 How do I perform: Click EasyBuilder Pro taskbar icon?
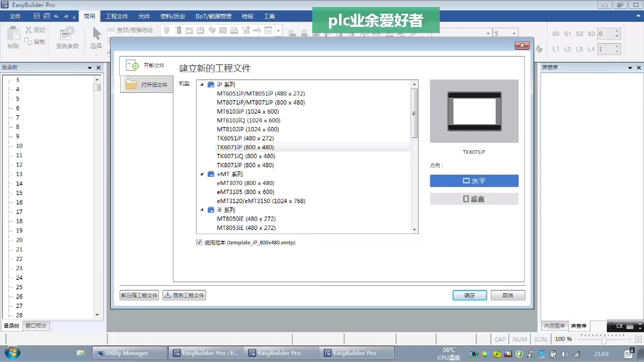(x=279, y=353)
